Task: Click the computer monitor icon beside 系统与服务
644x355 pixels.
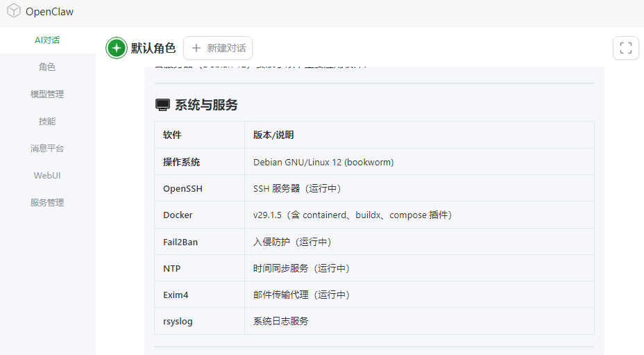Action: pos(162,105)
